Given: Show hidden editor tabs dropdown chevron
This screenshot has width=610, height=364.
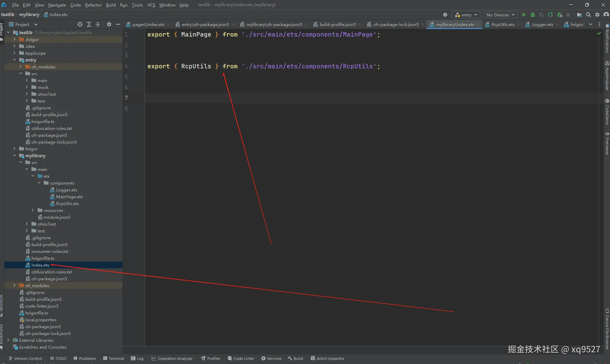Looking at the screenshot, I should click(x=591, y=24).
